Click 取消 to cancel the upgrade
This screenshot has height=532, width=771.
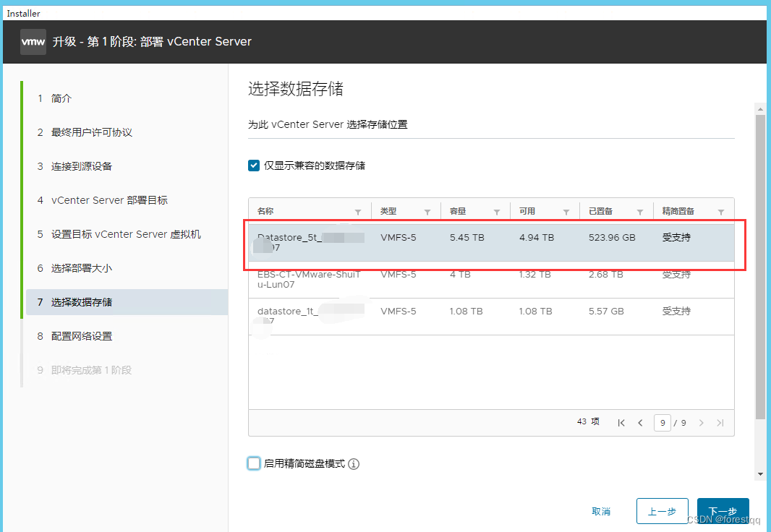point(601,511)
